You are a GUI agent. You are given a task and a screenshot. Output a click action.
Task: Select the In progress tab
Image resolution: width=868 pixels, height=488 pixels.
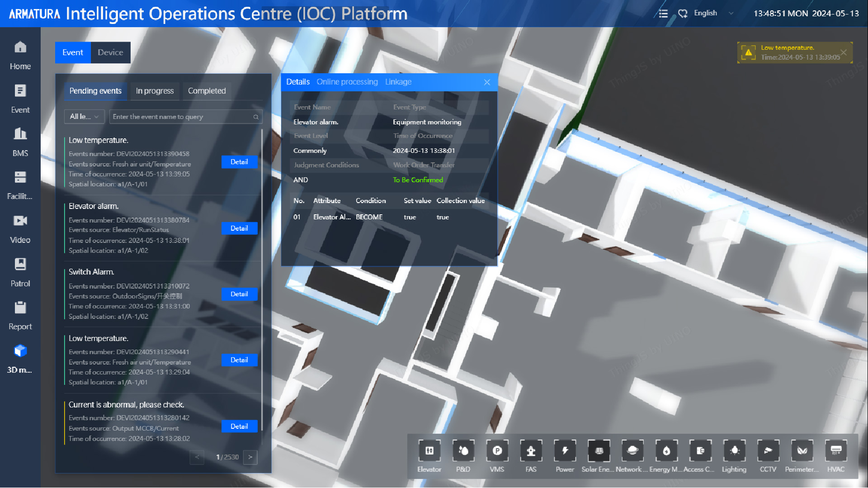(x=155, y=91)
